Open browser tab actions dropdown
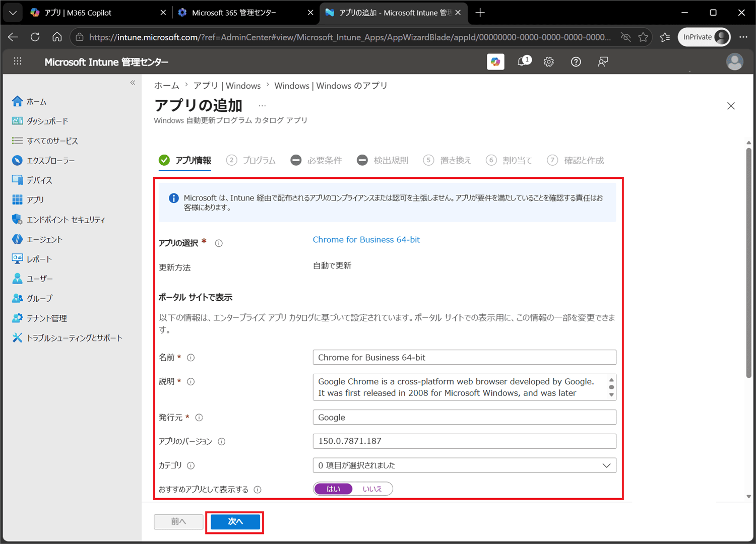This screenshot has height=544, width=756. [x=13, y=13]
